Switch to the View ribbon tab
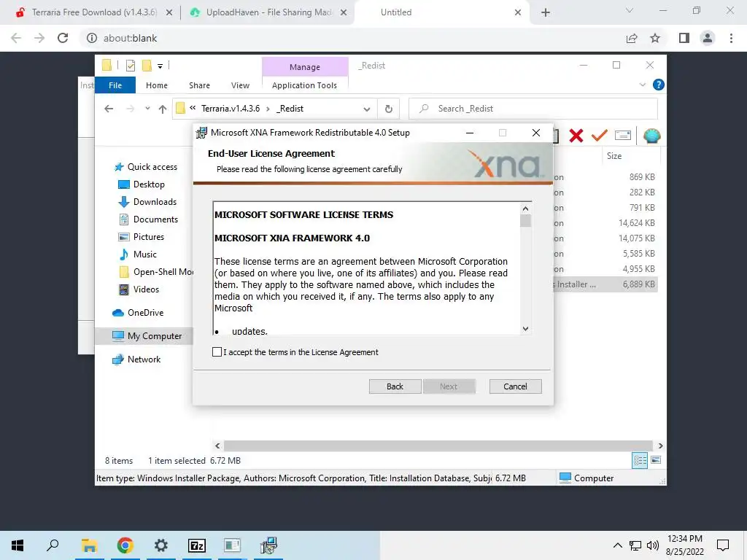The height and width of the screenshot is (560, 747). (x=240, y=85)
